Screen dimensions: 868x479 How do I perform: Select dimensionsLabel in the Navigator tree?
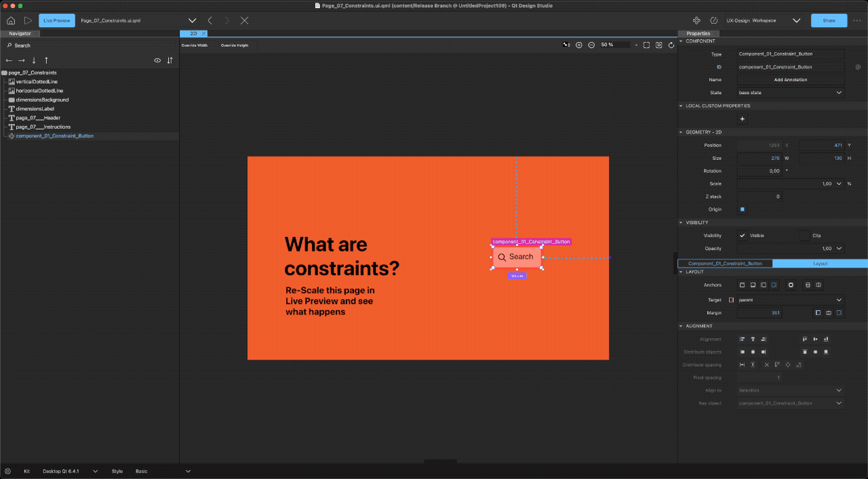click(35, 108)
